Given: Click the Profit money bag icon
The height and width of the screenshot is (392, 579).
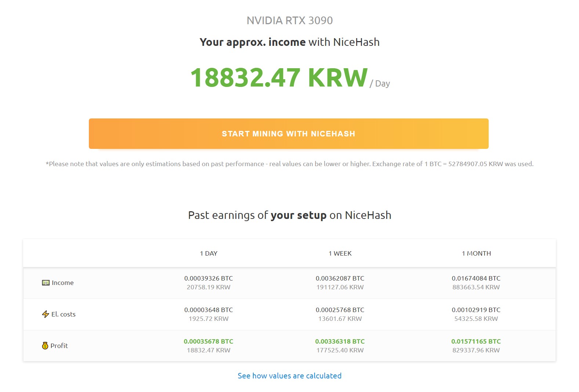Looking at the screenshot, I should tap(45, 346).
